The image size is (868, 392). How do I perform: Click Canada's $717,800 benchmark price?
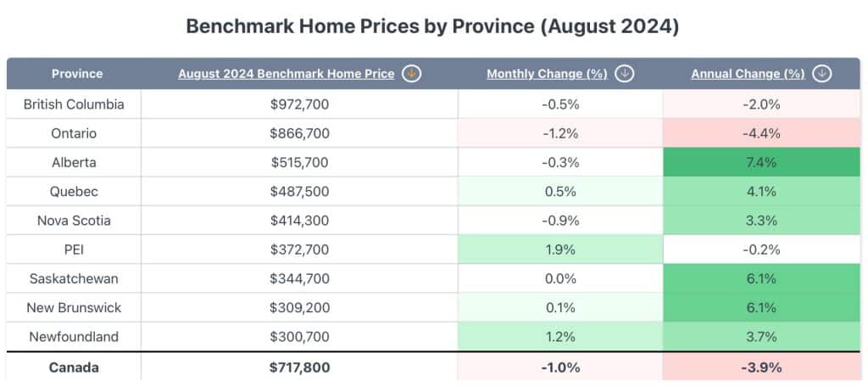tap(299, 367)
